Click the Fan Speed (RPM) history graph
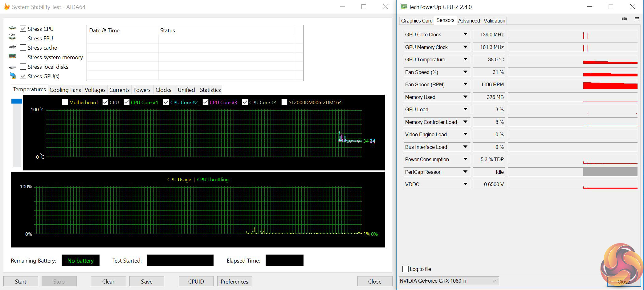 (573, 84)
